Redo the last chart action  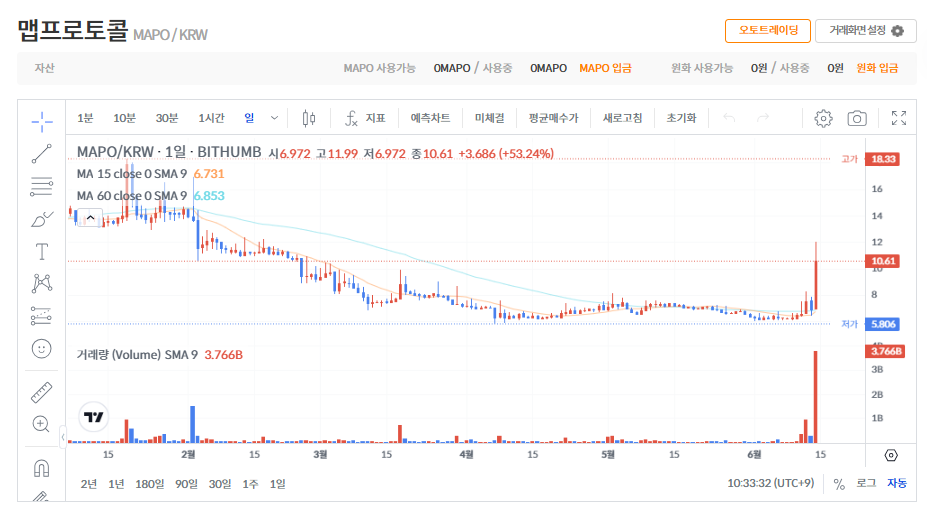763,118
